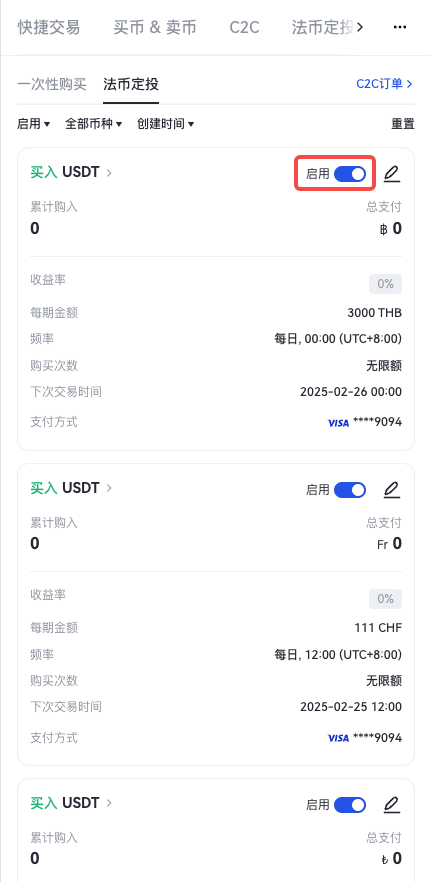Open the three-dots more menu
Image resolution: width=431 pixels, height=882 pixels.
pos(399,27)
